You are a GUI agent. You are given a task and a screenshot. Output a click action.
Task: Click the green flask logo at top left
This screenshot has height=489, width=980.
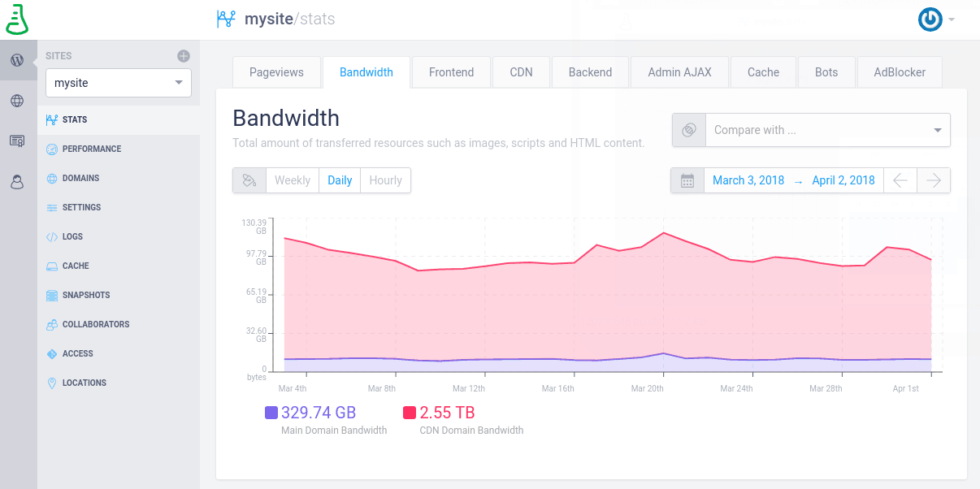click(x=16, y=18)
